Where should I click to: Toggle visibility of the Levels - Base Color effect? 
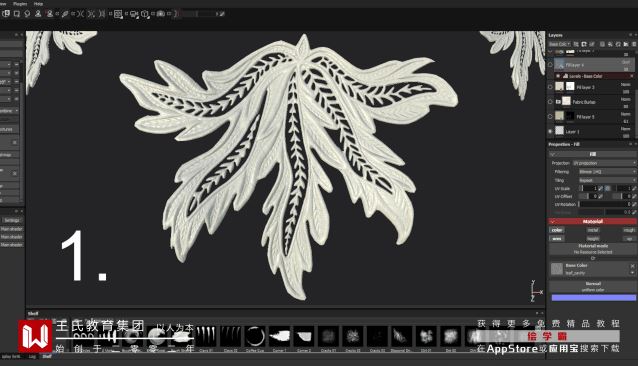(558, 76)
